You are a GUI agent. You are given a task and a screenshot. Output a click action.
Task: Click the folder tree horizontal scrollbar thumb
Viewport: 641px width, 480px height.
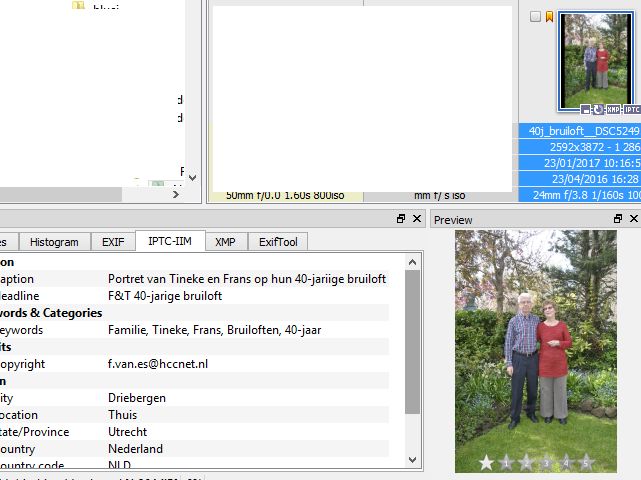(61, 195)
